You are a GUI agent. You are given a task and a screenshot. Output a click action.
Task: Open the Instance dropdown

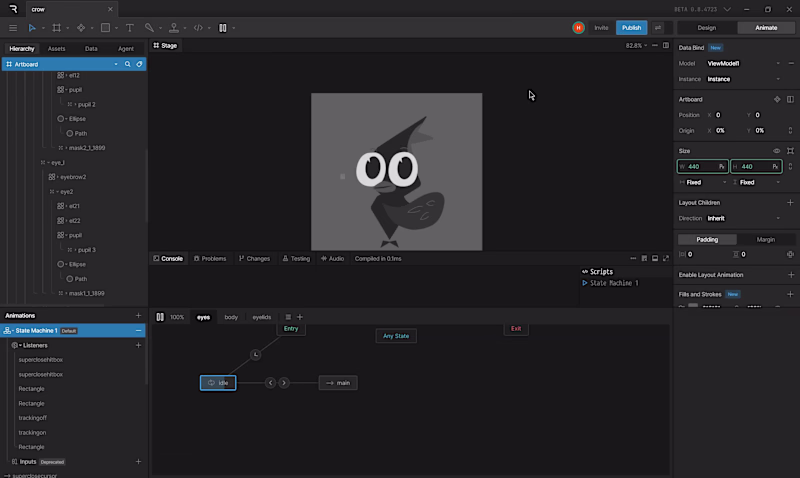(x=743, y=79)
